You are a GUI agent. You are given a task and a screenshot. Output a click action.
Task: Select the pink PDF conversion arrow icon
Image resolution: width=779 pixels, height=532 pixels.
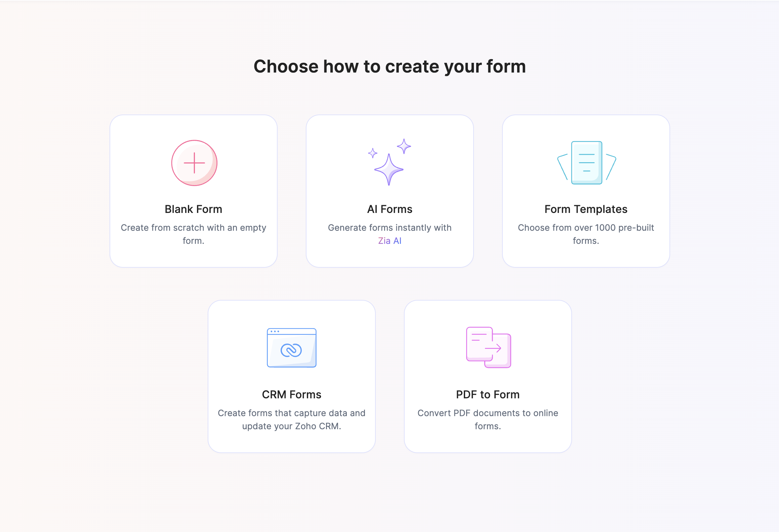pos(488,347)
